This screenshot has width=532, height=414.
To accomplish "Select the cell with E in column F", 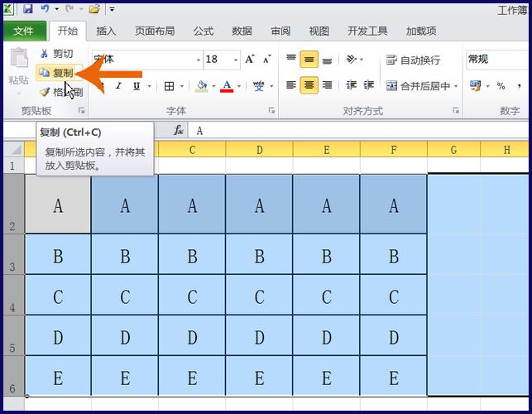I will [394, 376].
